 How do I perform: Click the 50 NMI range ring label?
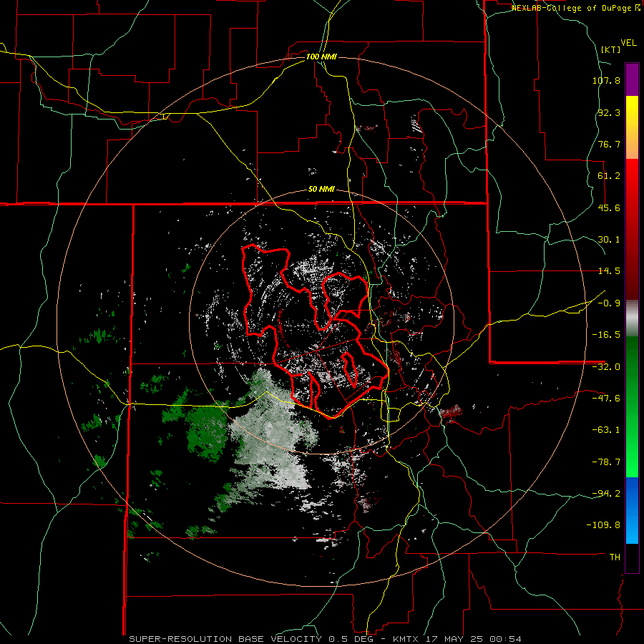[321, 190]
